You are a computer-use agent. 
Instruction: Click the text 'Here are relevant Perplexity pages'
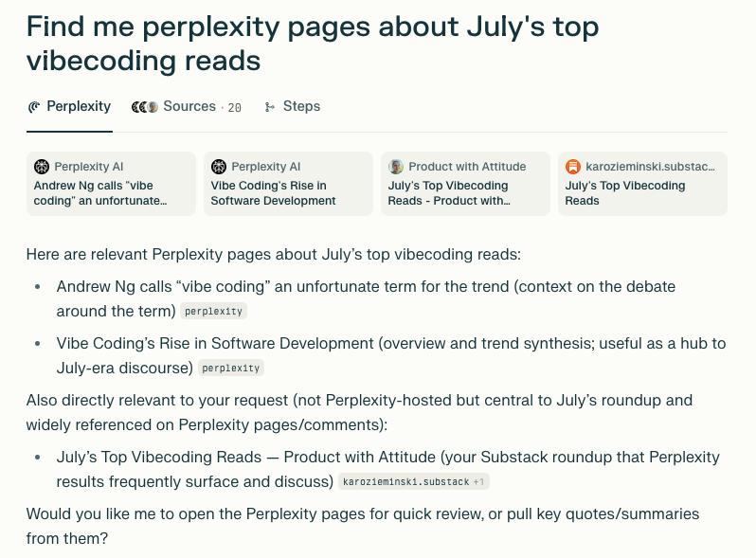pyautogui.click(x=274, y=254)
